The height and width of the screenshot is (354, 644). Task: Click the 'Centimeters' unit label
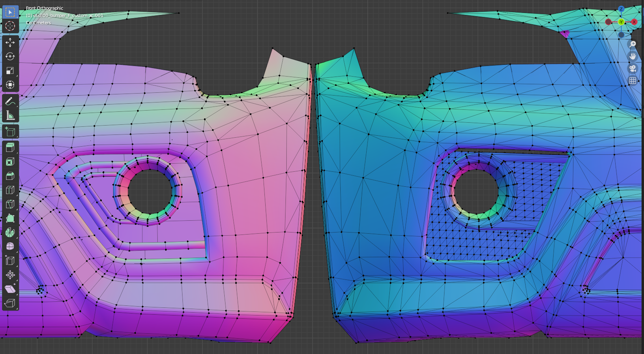click(39, 23)
